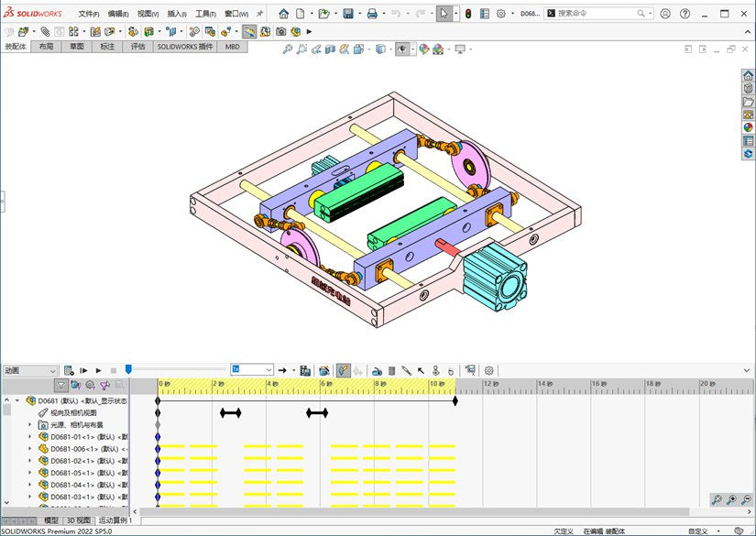Switch to the 3D 视图 bottom tab
This screenshot has width=756, height=536.
coord(79,520)
